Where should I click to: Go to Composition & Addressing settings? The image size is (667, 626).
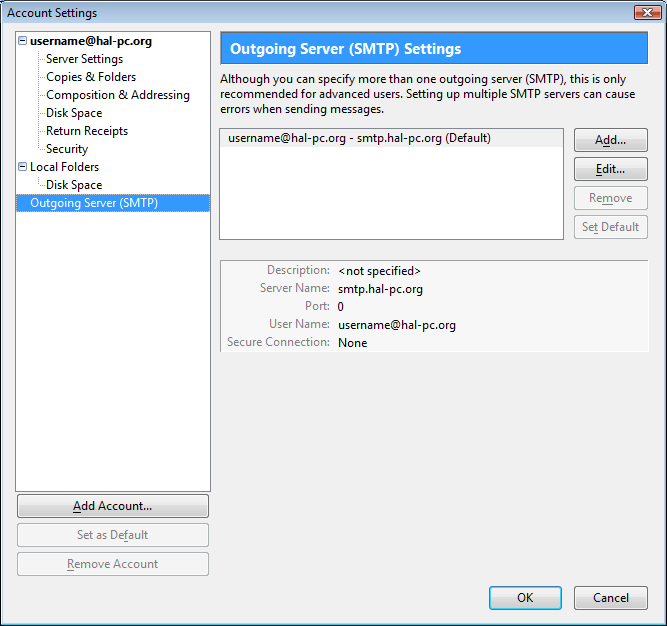pos(118,95)
